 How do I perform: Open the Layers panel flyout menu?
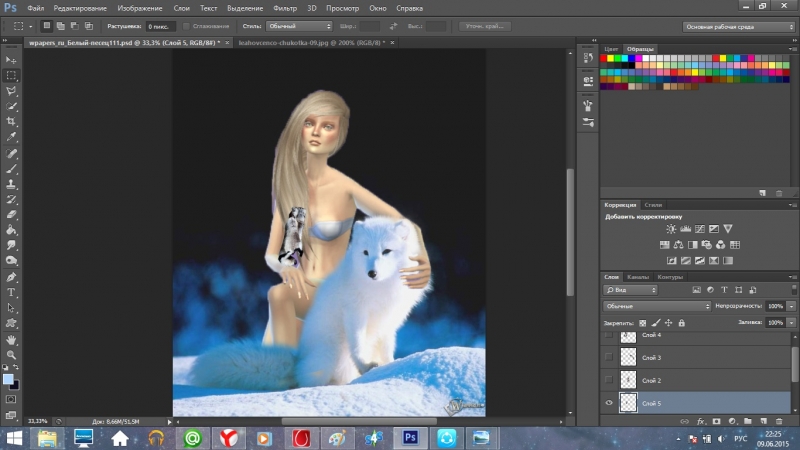tap(792, 277)
